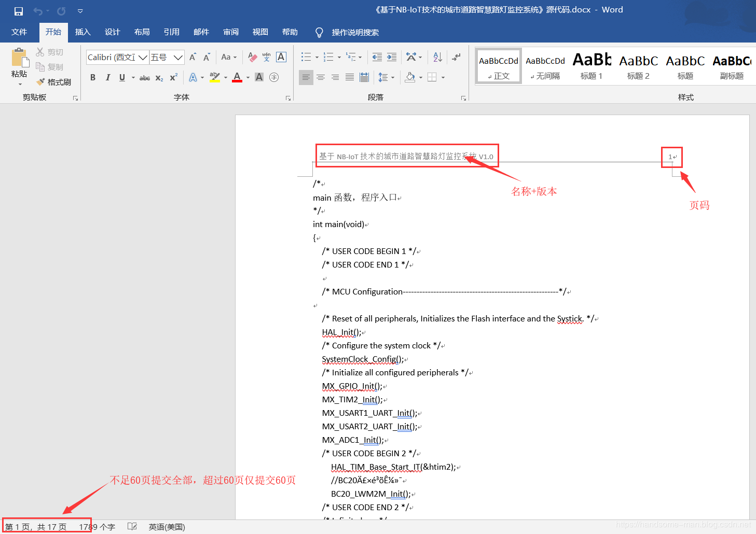Increase paragraph indent

point(392,57)
